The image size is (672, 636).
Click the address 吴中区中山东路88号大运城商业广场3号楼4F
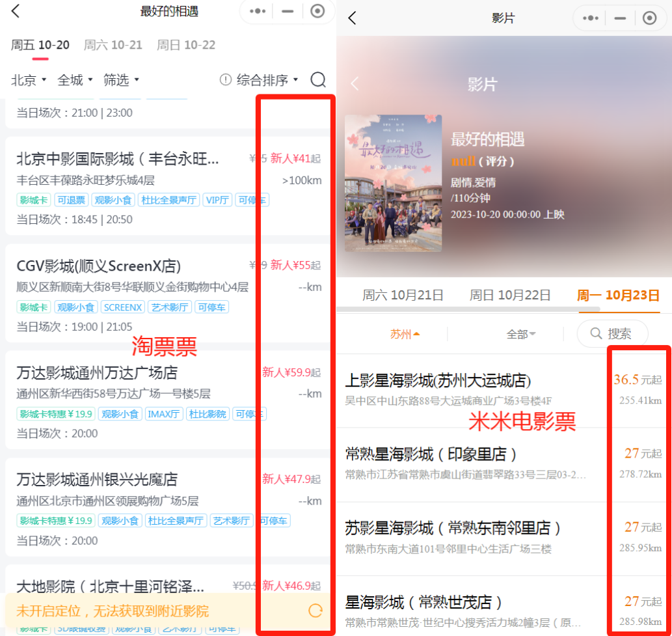click(448, 400)
